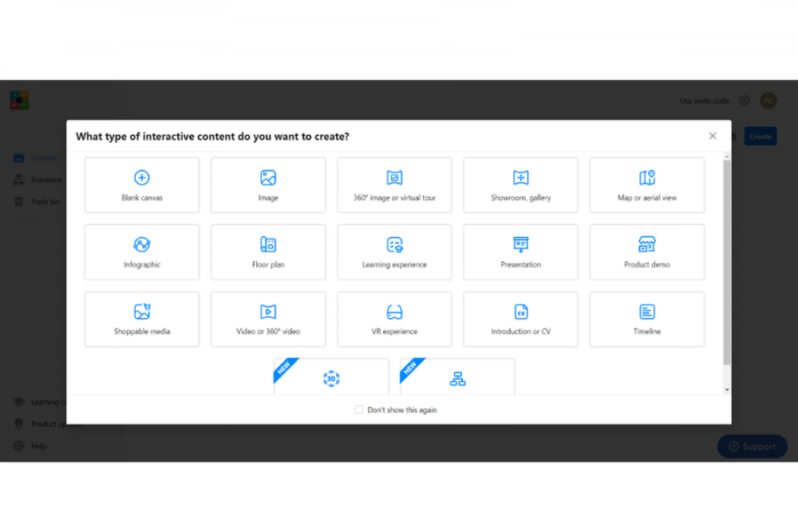Choose the Shoppable media cart icon
The image size is (798, 532).
pos(142,312)
